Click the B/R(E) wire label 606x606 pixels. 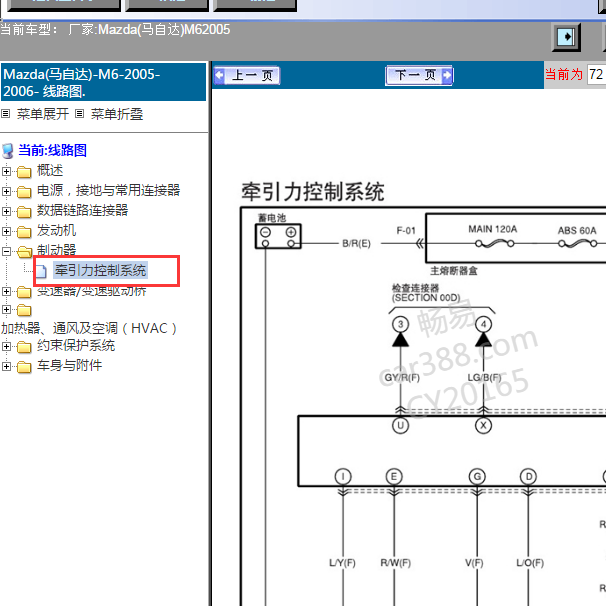tap(356, 243)
